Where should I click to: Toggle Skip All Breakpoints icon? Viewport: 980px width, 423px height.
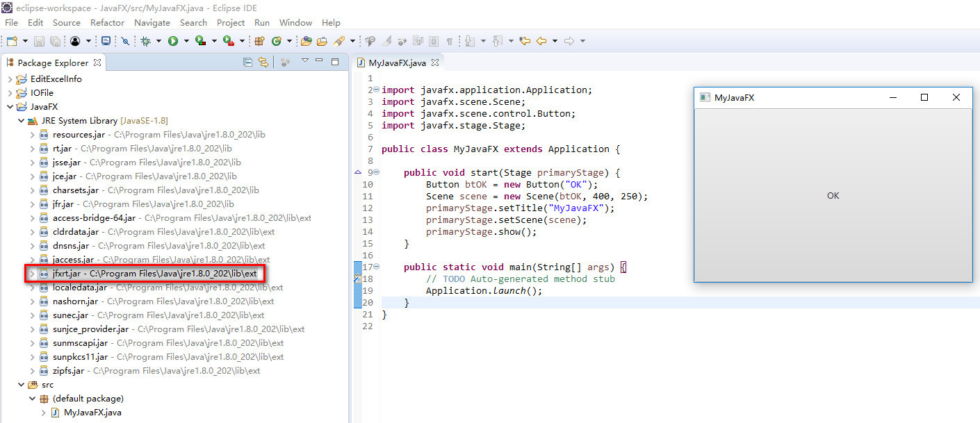(125, 41)
